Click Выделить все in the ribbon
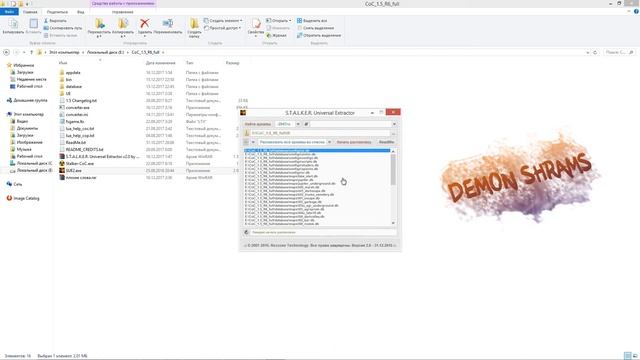The image size is (640, 360). 312,20
